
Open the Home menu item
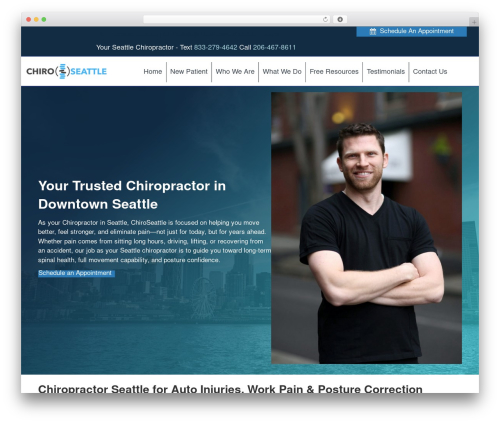(153, 72)
